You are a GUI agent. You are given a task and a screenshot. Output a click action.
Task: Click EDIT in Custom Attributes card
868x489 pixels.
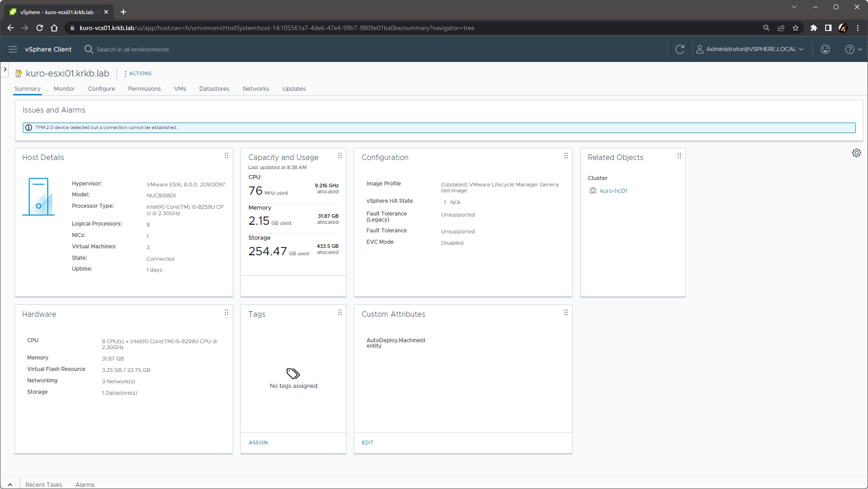(368, 443)
